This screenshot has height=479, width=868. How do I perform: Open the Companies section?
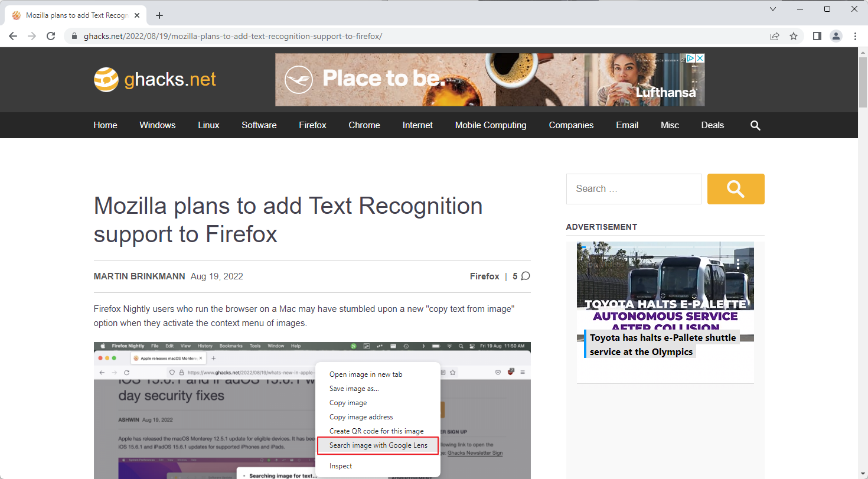(571, 125)
